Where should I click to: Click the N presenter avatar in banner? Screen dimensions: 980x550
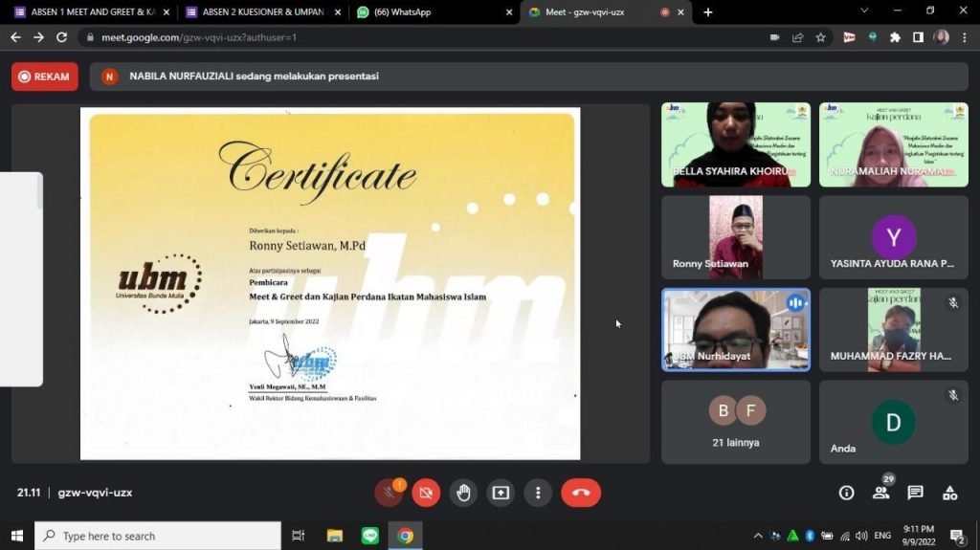(109, 77)
